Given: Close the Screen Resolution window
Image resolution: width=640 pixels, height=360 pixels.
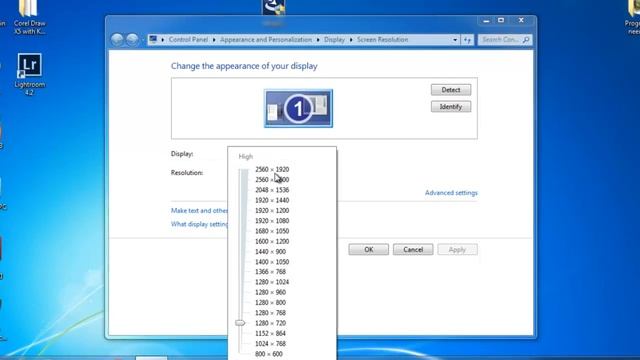Looking at the screenshot, I should (521, 20).
